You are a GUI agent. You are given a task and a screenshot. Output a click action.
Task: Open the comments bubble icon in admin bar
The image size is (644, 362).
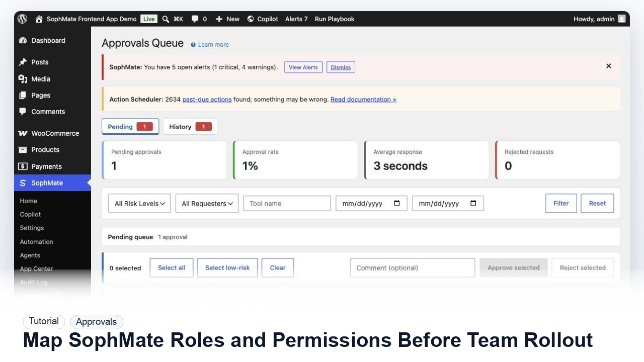click(195, 19)
